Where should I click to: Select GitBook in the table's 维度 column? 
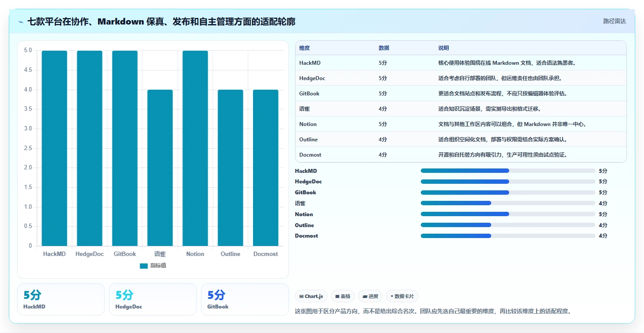(x=310, y=94)
